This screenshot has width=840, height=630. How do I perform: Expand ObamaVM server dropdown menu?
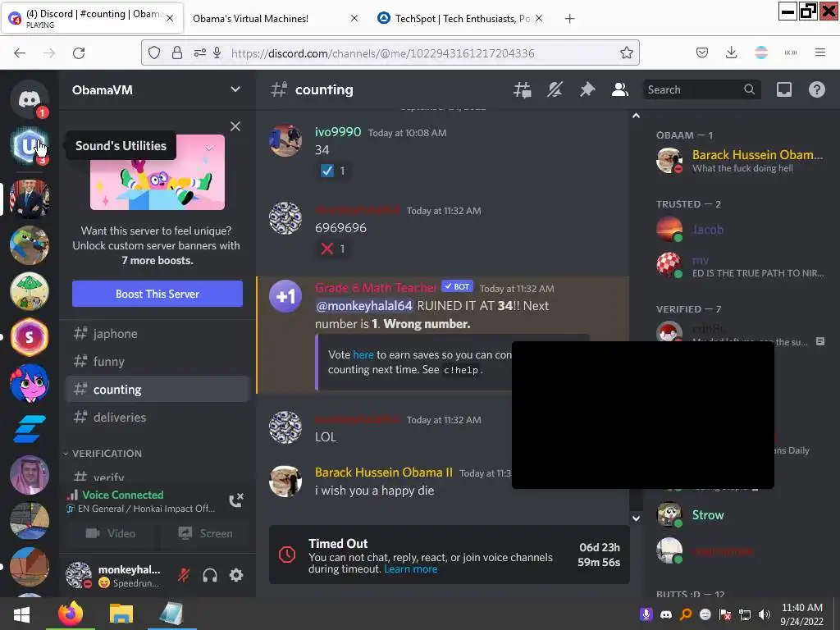pyautogui.click(x=235, y=89)
